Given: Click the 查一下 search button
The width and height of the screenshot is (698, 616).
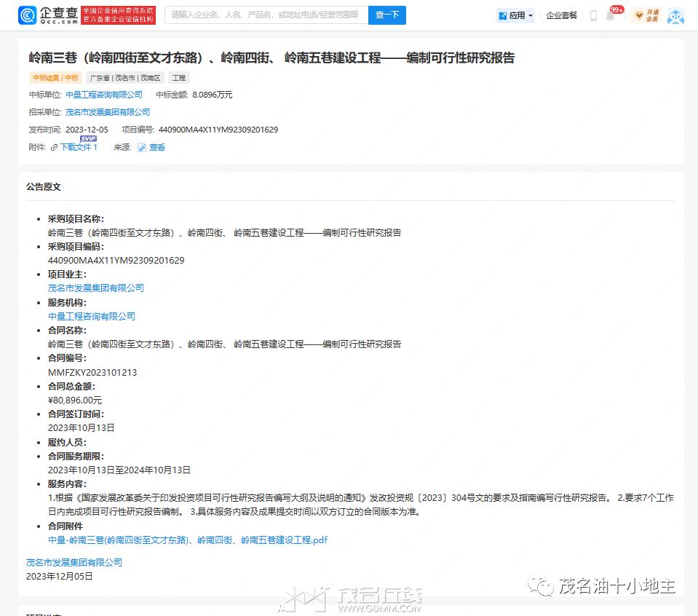Looking at the screenshot, I should 386,15.
